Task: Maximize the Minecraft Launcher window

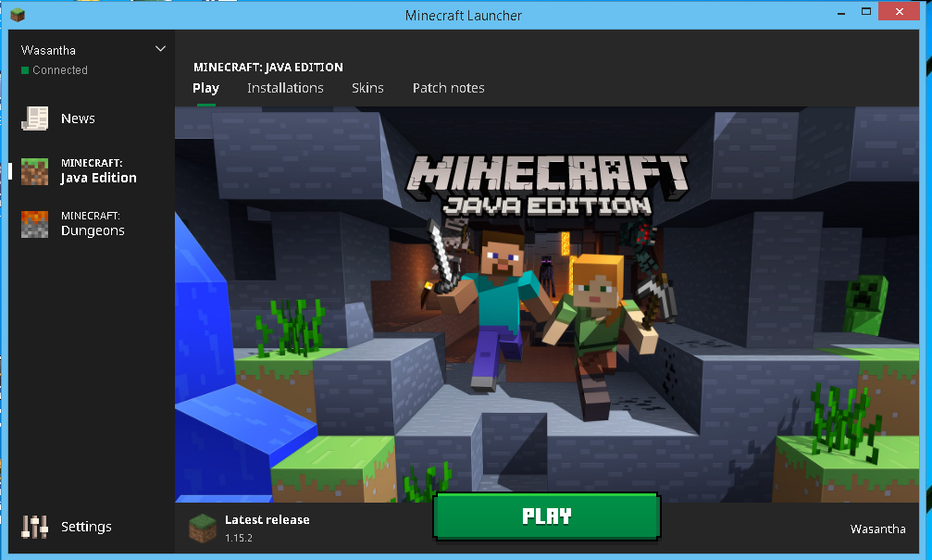Action: tap(866, 11)
